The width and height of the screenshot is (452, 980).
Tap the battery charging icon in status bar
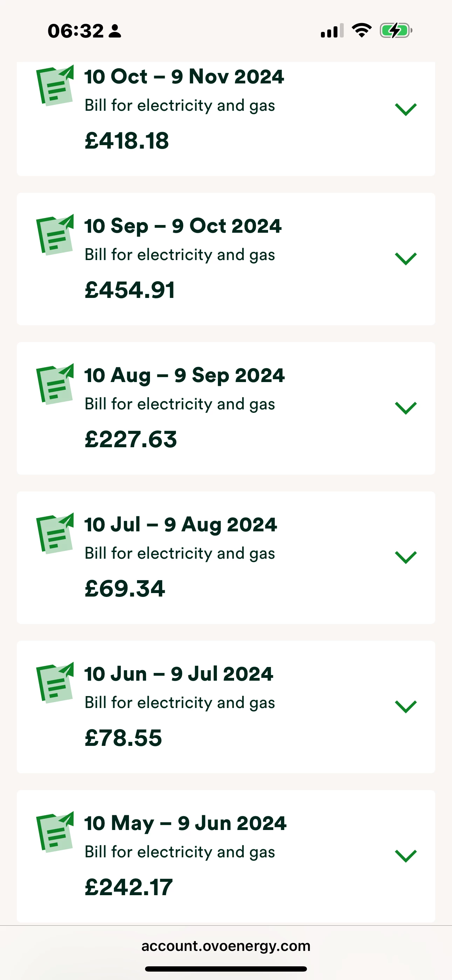pyautogui.click(x=396, y=30)
